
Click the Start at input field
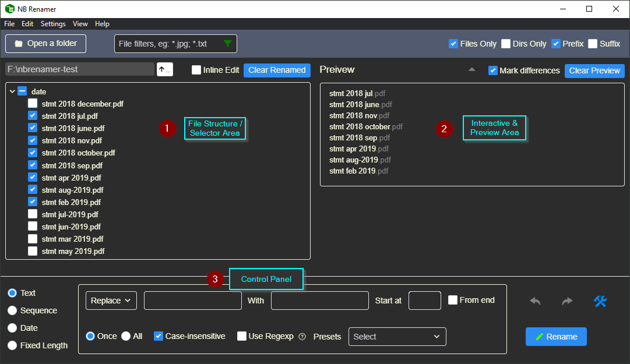click(424, 301)
